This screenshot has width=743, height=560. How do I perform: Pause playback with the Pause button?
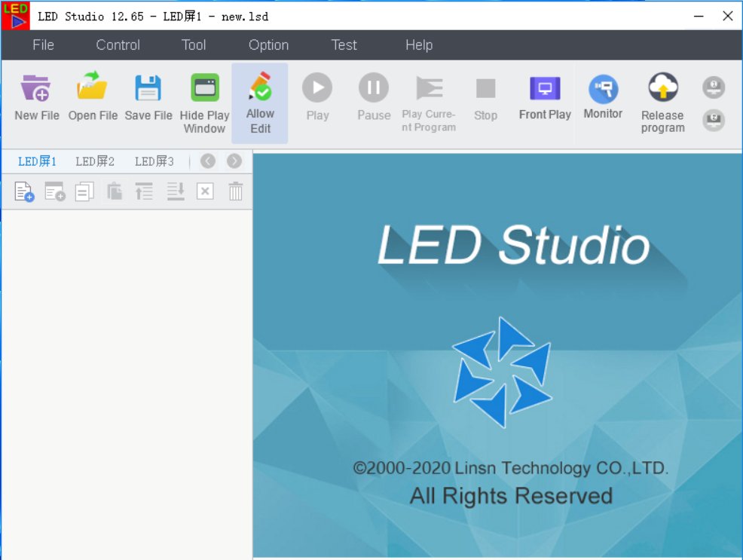374,97
